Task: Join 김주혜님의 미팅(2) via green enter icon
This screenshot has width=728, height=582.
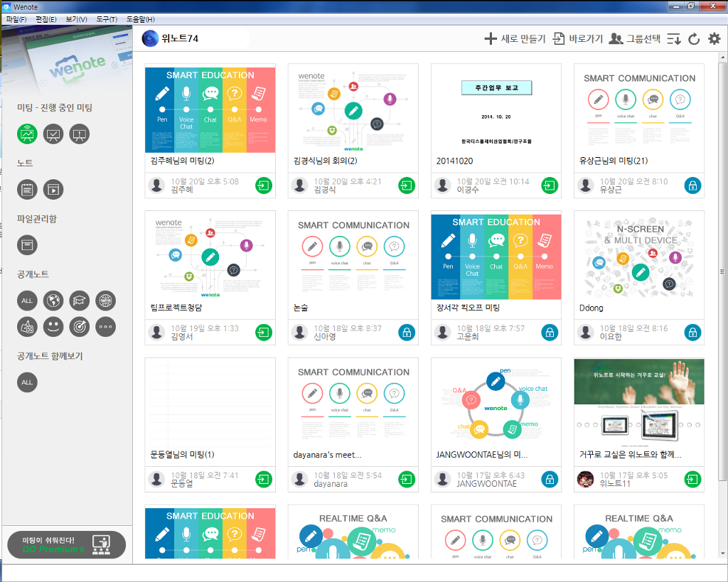Action: click(x=264, y=185)
